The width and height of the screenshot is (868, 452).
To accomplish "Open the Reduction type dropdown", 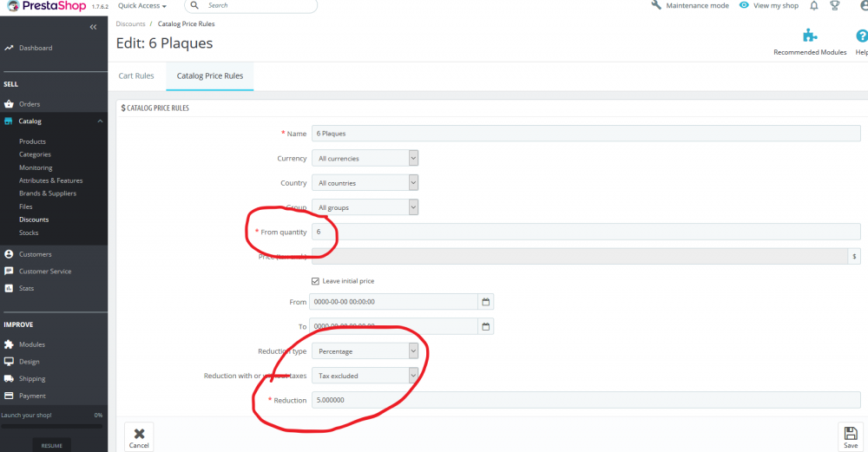I will pyautogui.click(x=365, y=351).
